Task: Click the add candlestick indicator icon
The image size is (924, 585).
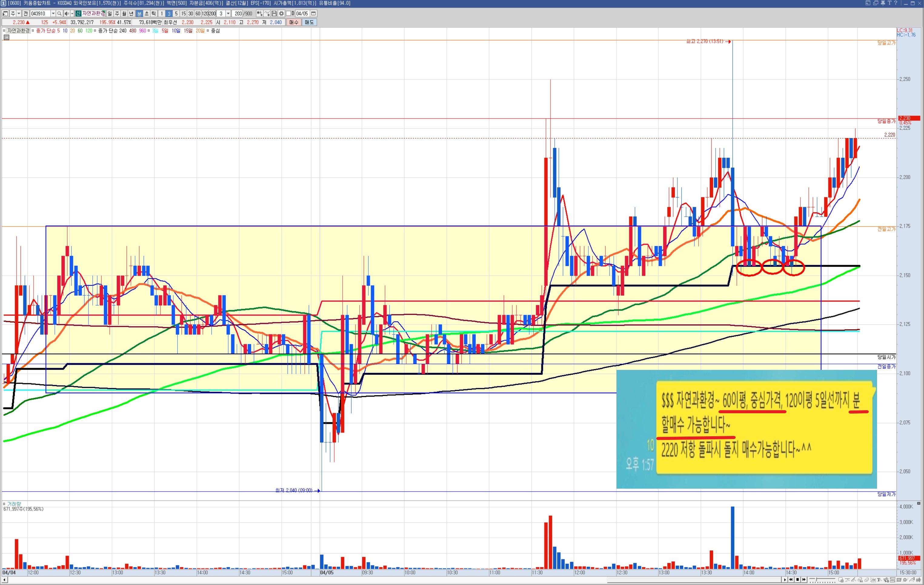Action: click(x=260, y=14)
